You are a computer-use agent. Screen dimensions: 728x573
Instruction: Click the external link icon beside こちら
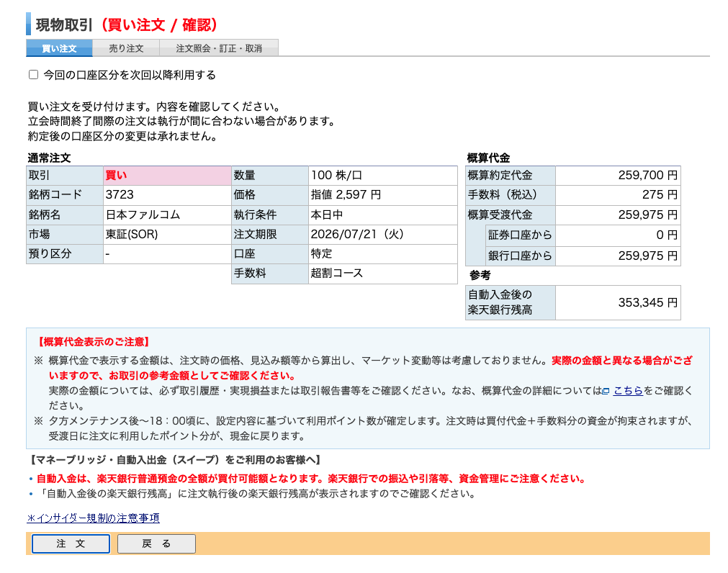click(x=606, y=391)
